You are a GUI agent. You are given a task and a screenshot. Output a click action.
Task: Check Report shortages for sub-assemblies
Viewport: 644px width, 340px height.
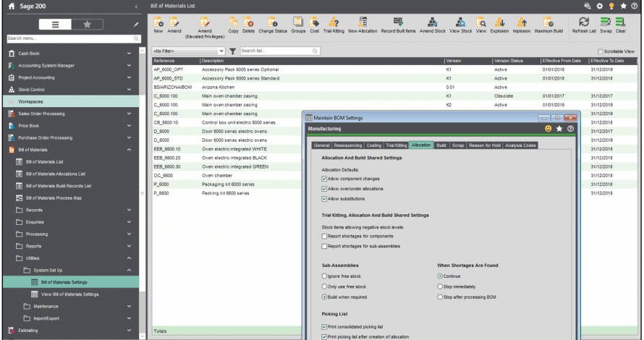(x=324, y=247)
